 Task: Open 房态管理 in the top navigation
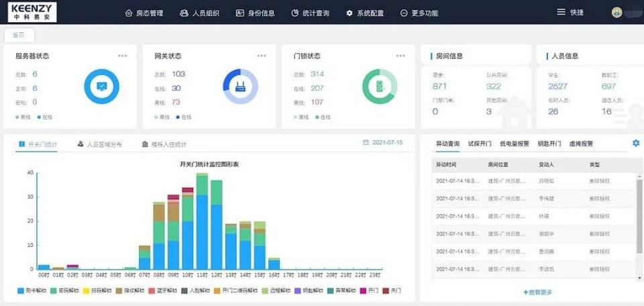point(144,13)
